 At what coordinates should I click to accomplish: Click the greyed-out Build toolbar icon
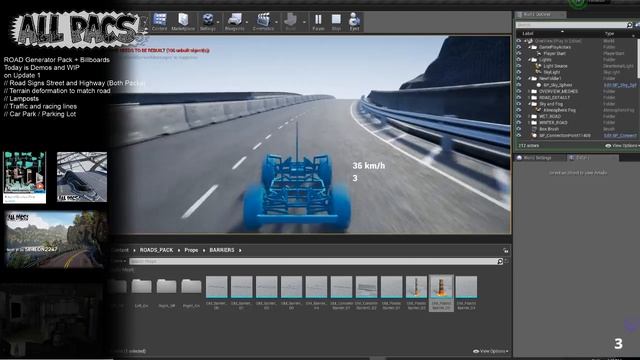(x=291, y=21)
